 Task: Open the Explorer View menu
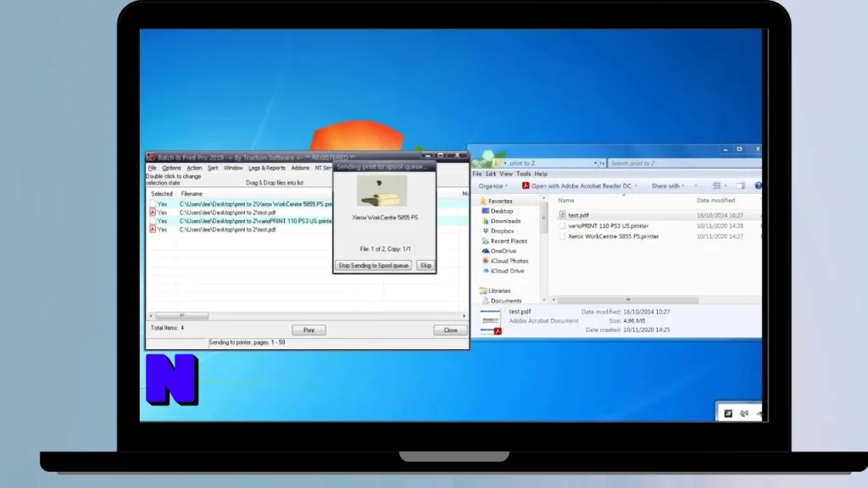coord(506,174)
